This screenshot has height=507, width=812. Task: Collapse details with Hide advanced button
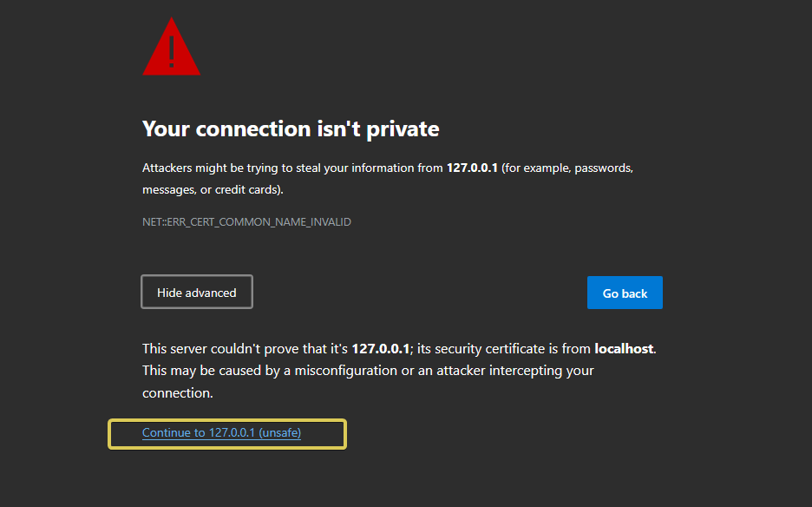pos(197,293)
